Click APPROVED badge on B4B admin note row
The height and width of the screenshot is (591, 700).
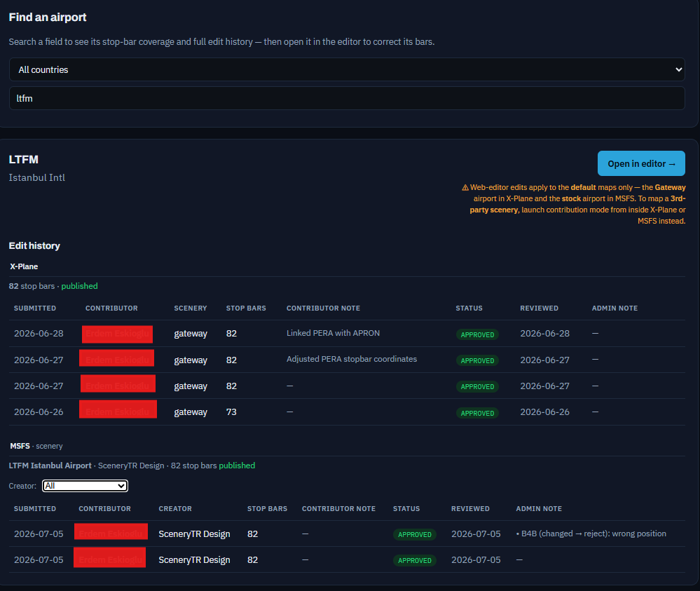pos(415,534)
